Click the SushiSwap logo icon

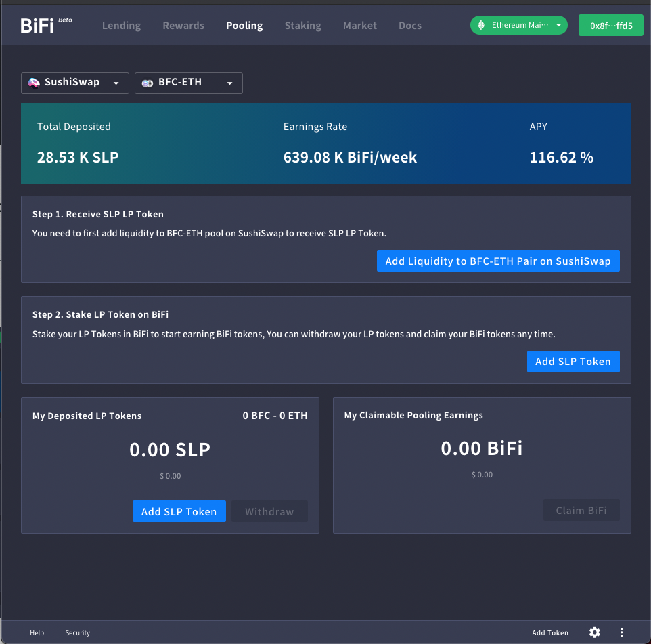click(x=34, y=83)
